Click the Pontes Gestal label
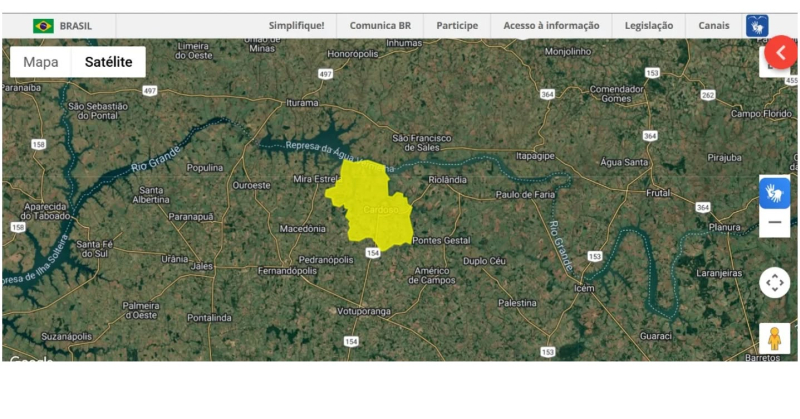 pyautogui.click(x=441, y=240)
